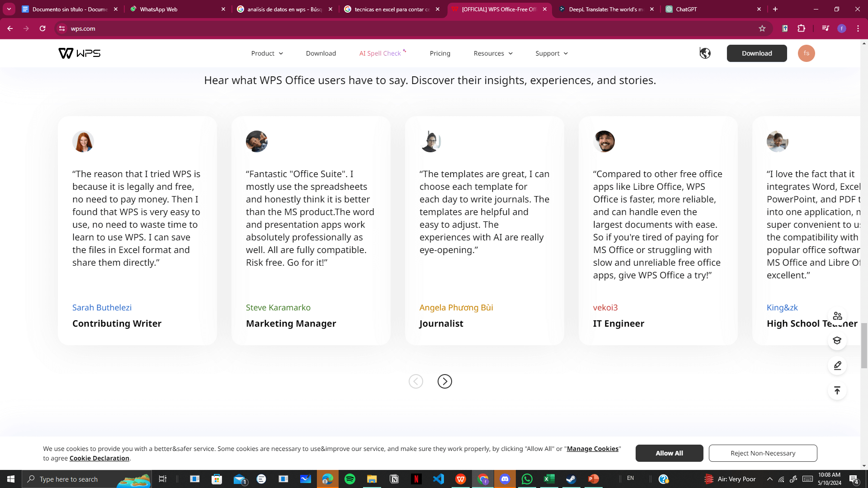The height and width of the screenshot is (488, 868).
Task: Switch to the ChatGPT browser tab
Action: (x=687, y=9)
